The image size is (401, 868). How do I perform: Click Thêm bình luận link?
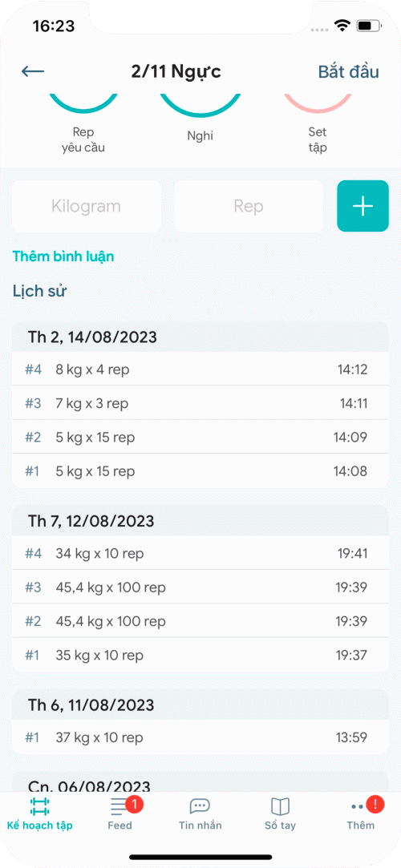coord(63,256)
